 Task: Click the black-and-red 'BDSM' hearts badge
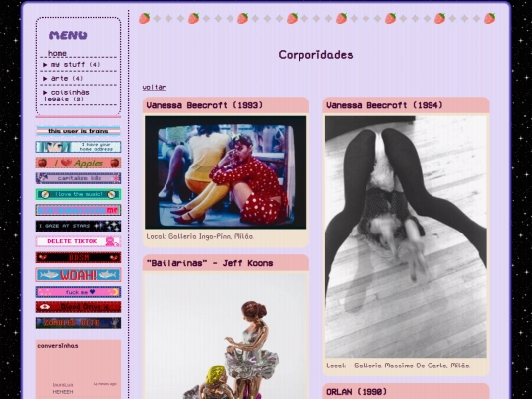[79, 257]
